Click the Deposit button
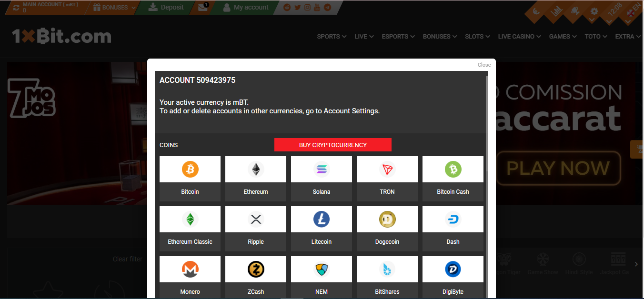The image size is (644, 299). (166, 8)
